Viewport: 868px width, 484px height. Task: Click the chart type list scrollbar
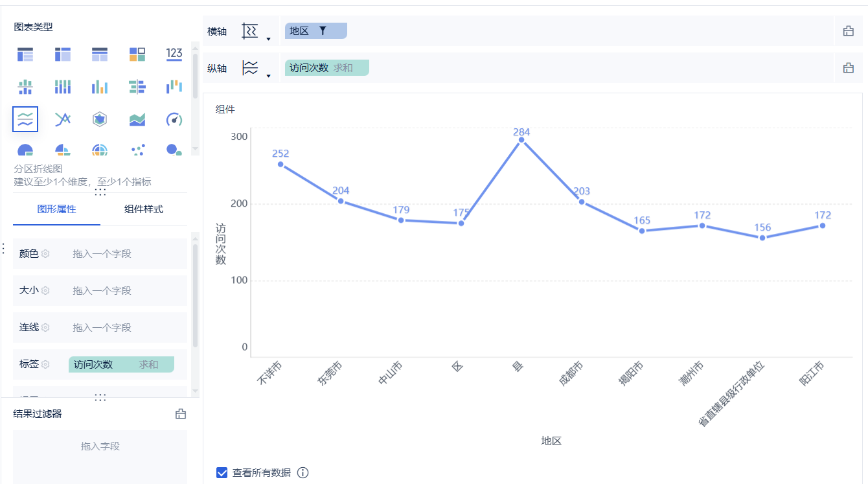195,76
